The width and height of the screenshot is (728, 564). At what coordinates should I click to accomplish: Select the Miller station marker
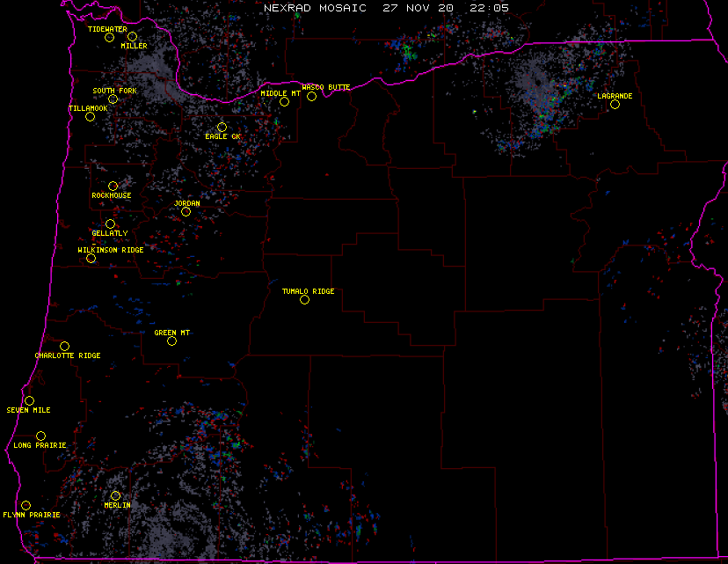[132, 37]
